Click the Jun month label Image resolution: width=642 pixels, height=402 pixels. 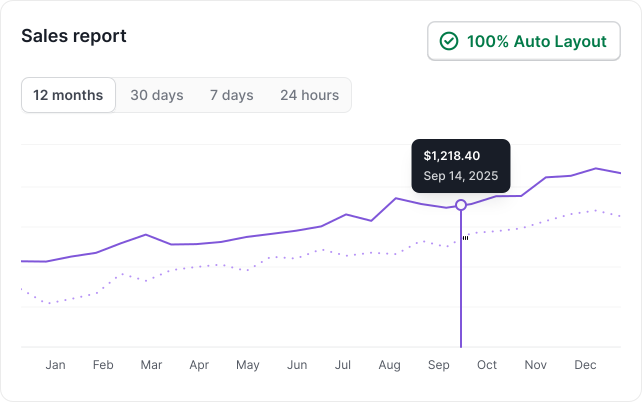[297, 365]
